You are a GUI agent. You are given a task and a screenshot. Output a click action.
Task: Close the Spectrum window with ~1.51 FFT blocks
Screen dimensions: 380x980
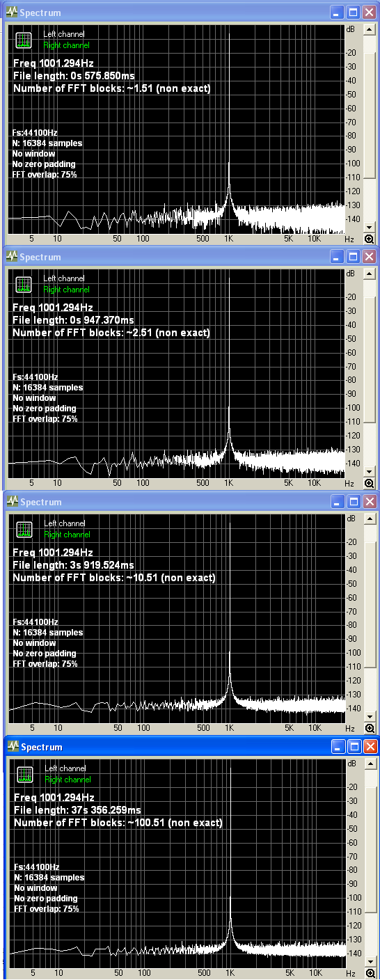pos(369,13)
